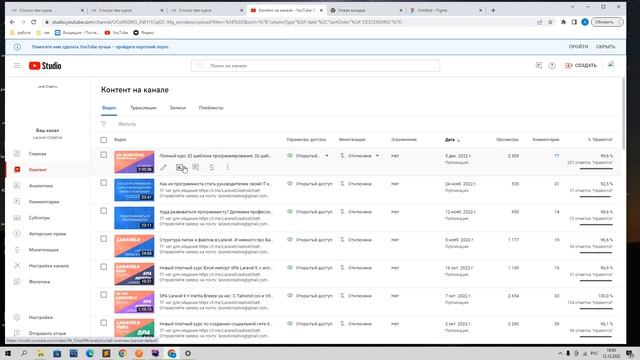
Task: Toggle the select-all checkbox in table header
Action: coord(104,140)
